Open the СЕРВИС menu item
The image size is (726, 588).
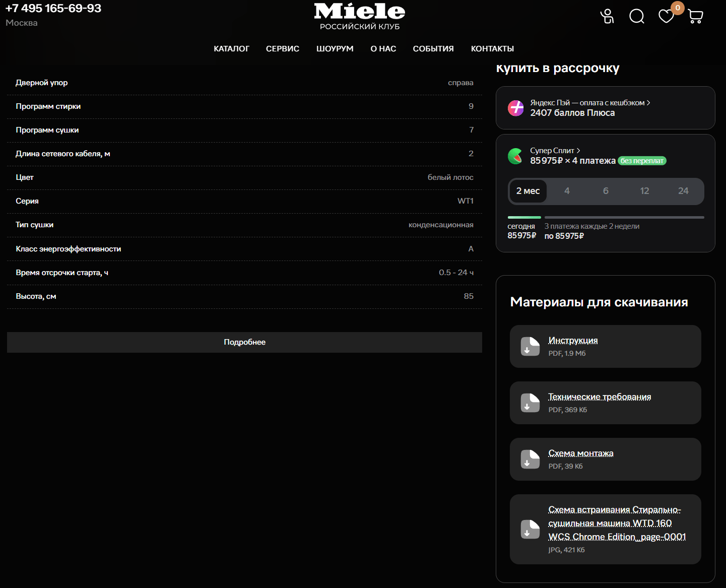(283, 49)
